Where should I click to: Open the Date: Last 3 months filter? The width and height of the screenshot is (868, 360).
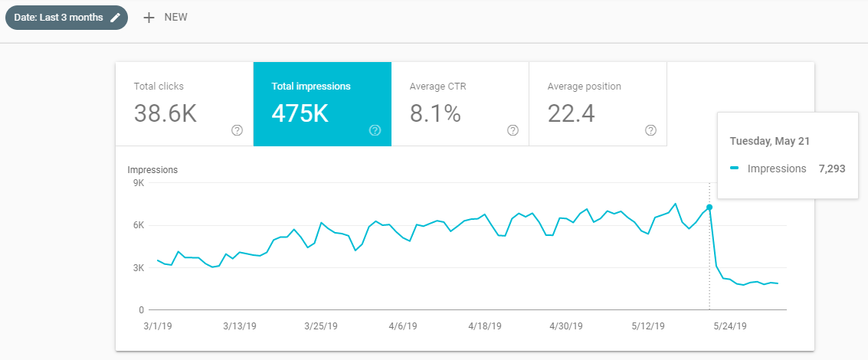[x=58, y=18]
